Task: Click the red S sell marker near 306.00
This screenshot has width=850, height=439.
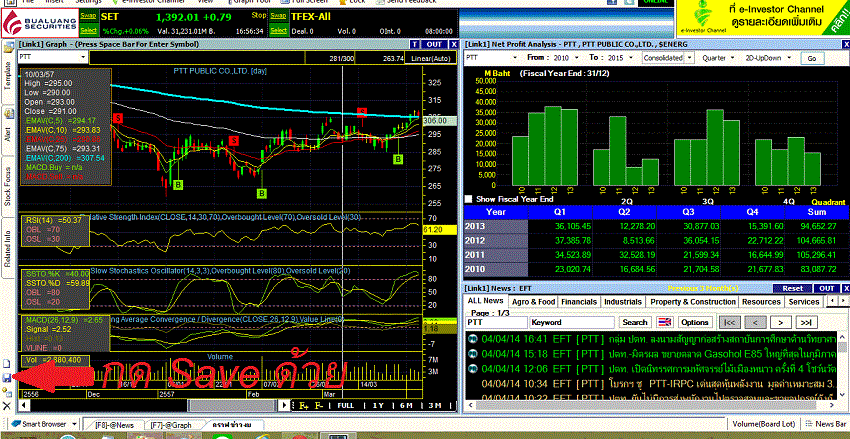Action: coord(362,112)
